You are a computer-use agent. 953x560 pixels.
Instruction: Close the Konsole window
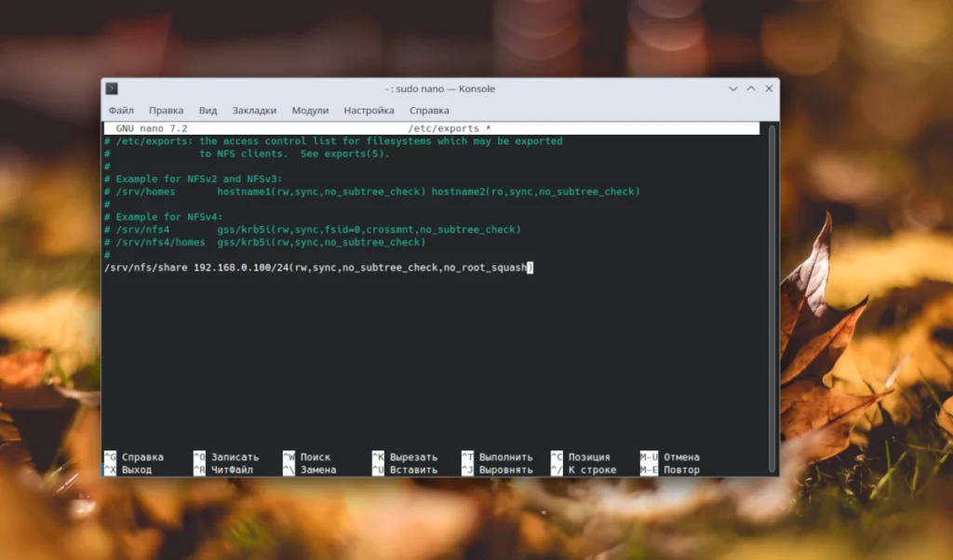pyautogui.click(x=769, y=88)
